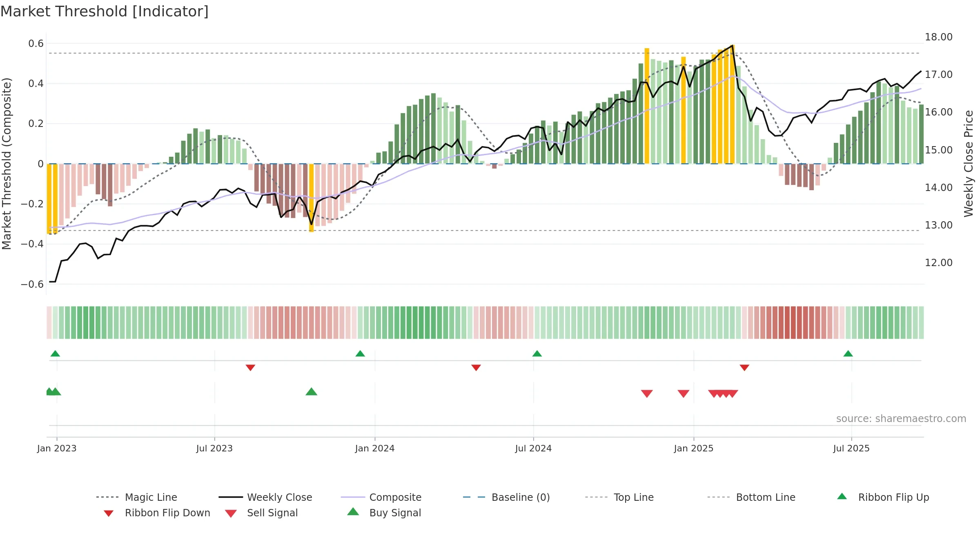Viewport: 980px width, 551px height.
Task: Click the ribbon flip down marker near Mar 2025
Action: point(744,368)
